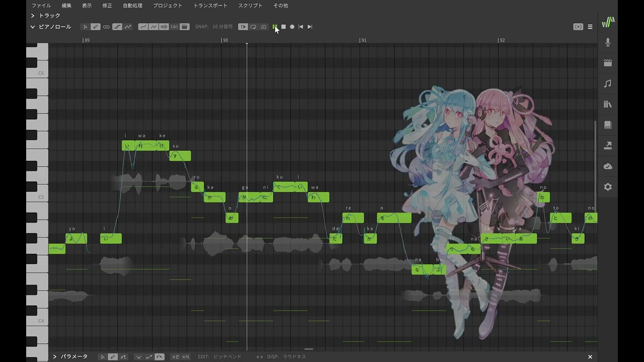Open the Render export panel
This screenshot has width=644, height=362.
[608, 146]
